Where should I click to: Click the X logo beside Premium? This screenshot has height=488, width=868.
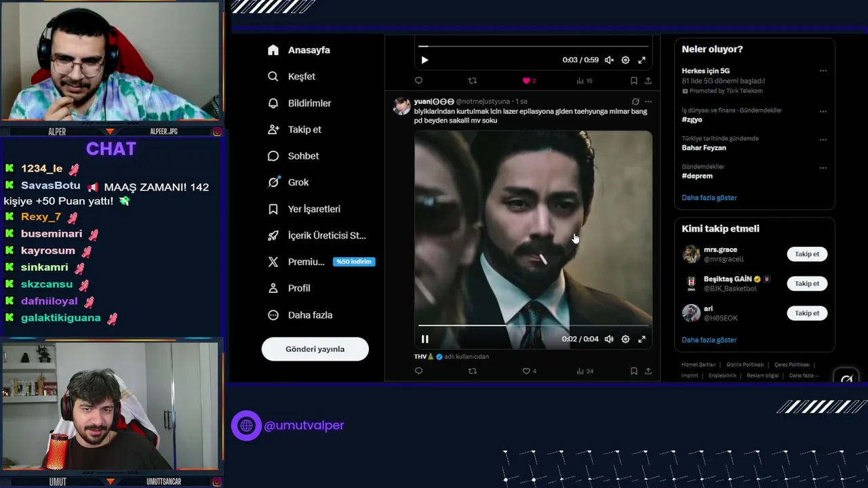coord(273,262)
